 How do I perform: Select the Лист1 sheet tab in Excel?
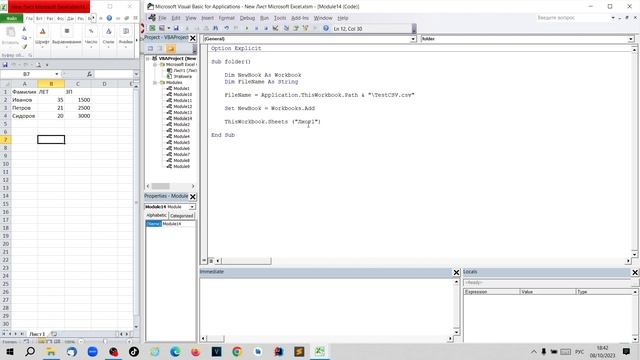(37, 334)
